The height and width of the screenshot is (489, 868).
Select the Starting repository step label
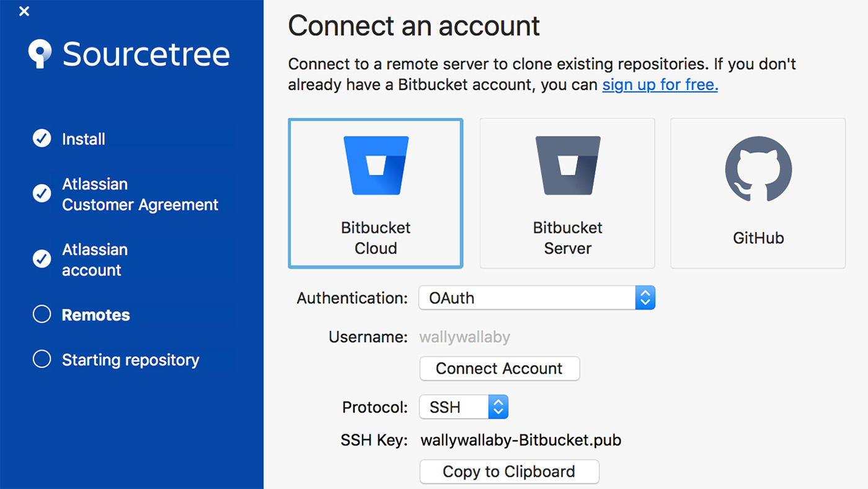point(131,360)
